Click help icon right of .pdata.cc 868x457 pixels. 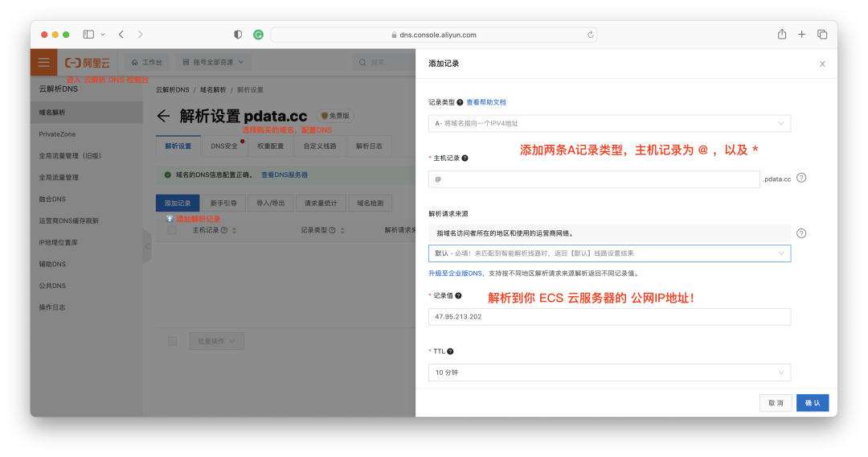(801, 178)
